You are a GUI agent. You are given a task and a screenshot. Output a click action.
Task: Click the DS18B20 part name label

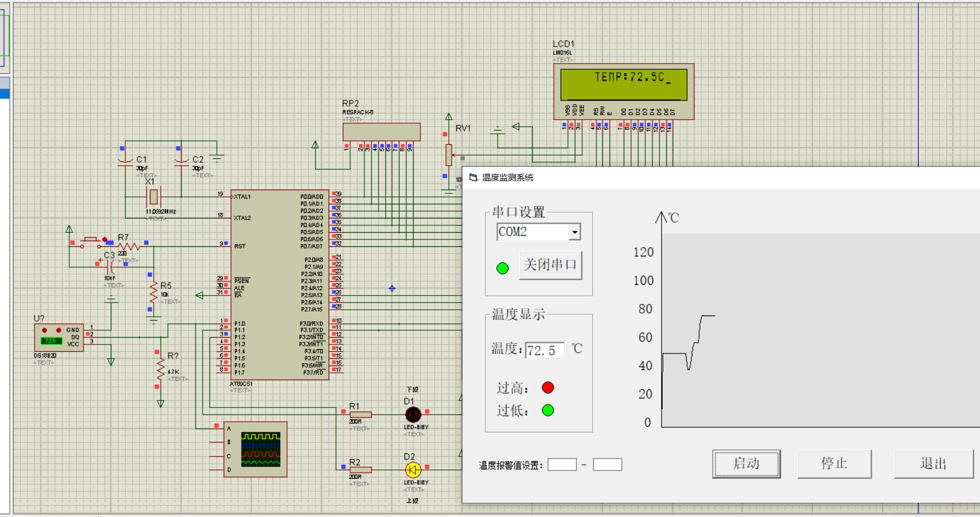[x=45, y=356]
